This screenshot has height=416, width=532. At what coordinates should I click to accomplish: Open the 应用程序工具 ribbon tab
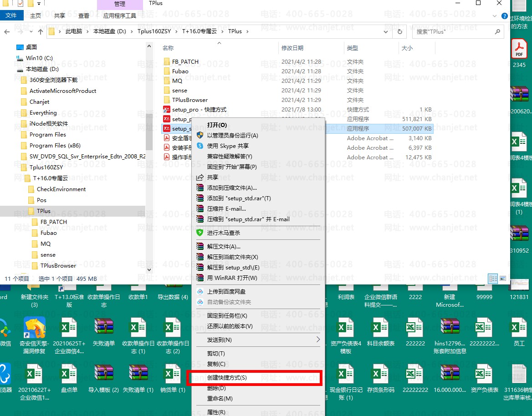click(x=120, y=15)
